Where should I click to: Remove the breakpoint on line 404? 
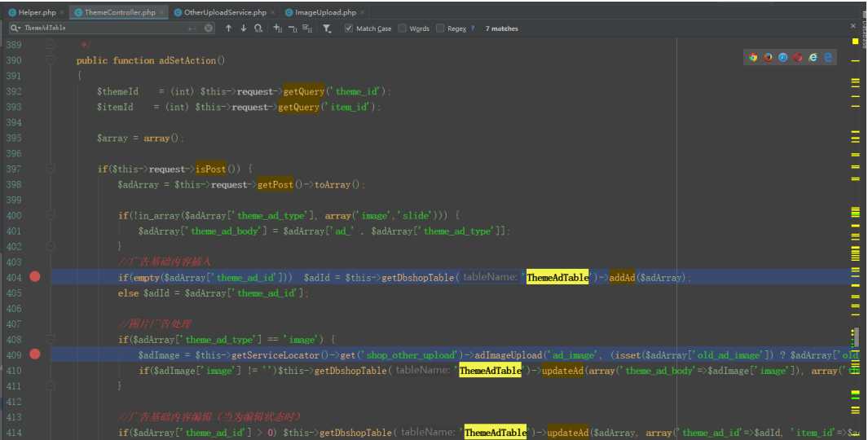coord(35,277)
